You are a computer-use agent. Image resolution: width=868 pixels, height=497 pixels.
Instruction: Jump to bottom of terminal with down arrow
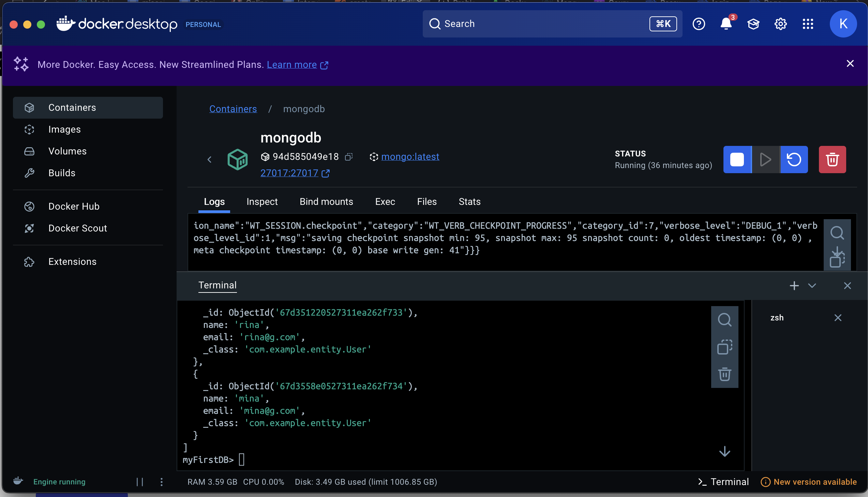pyautogui.click(x=724, y=451)
